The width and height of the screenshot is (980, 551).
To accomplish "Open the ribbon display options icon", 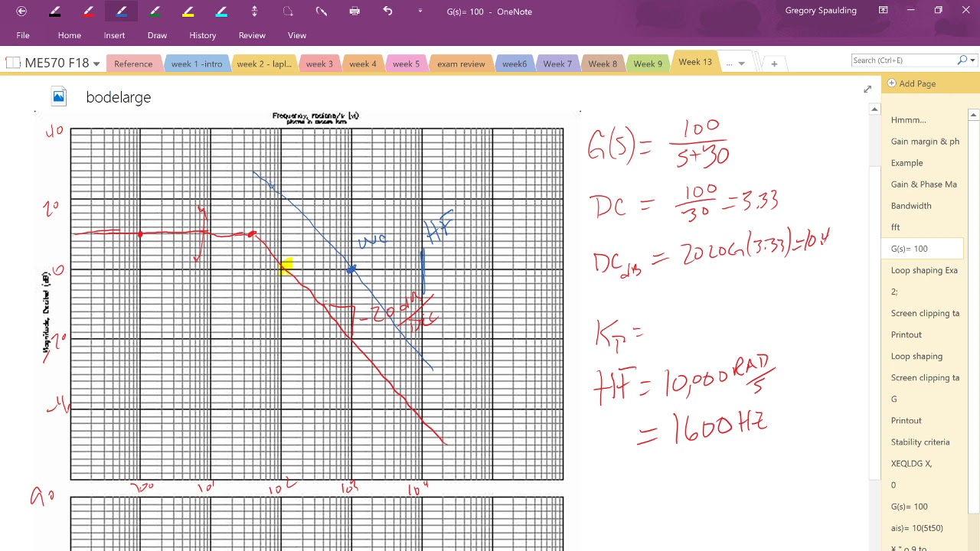I will click(x=883, y=11).
